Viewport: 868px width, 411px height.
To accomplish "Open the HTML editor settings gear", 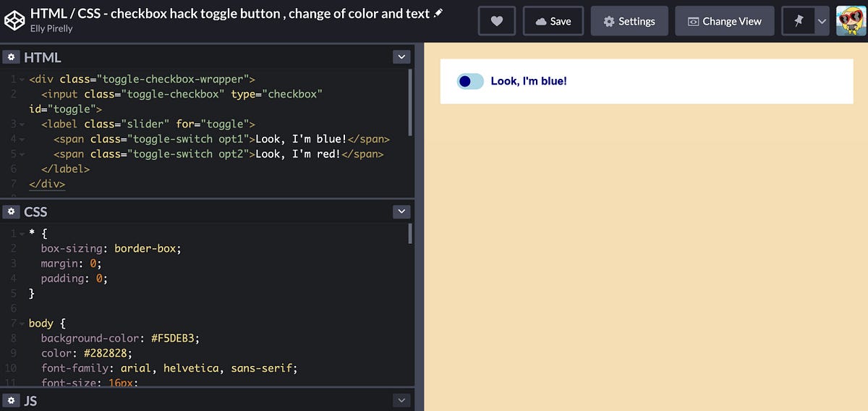I will coord(11,57).
